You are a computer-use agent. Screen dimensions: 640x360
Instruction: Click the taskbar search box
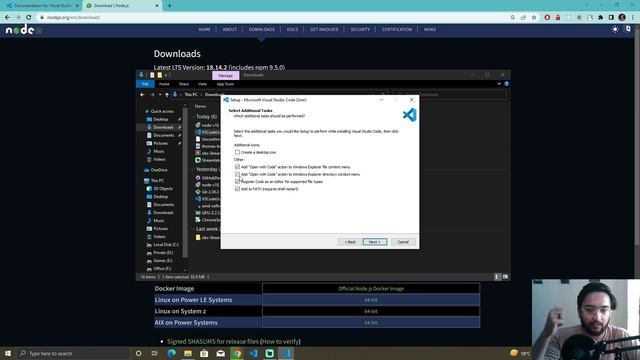click(x=73, y=353)
